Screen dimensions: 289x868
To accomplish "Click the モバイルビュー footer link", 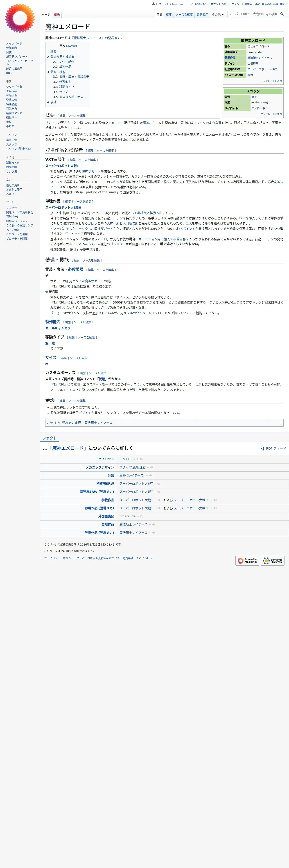I will pyautogui.click(x=145, y=558).
